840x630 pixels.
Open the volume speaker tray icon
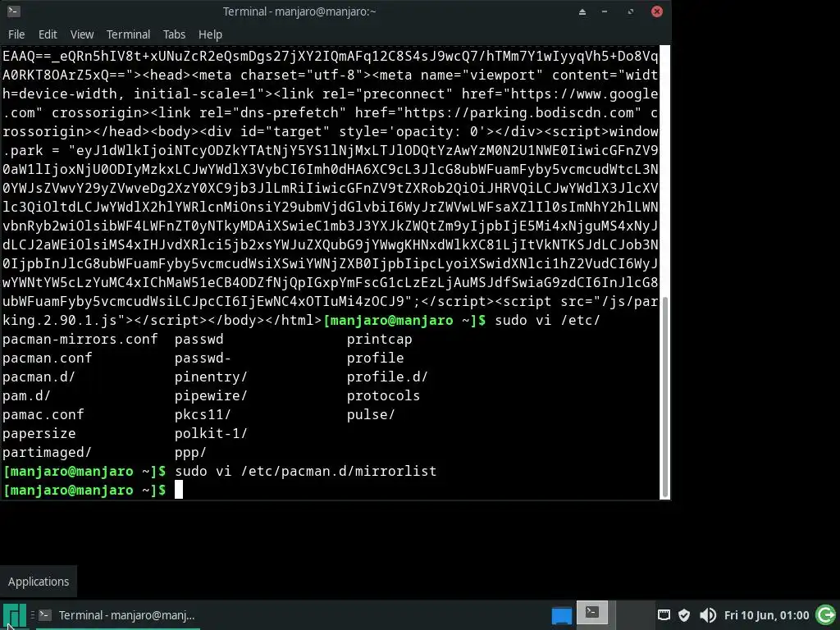click(708, 615)
